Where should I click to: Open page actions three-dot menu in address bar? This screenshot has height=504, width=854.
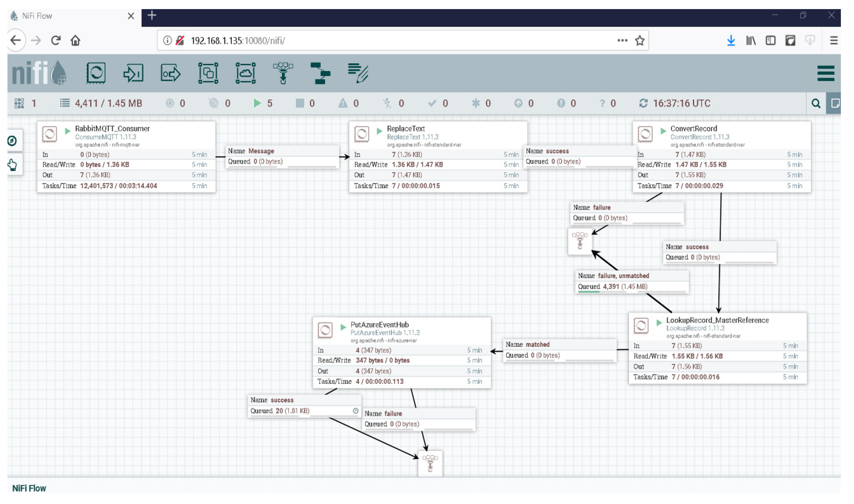point(622,40)
